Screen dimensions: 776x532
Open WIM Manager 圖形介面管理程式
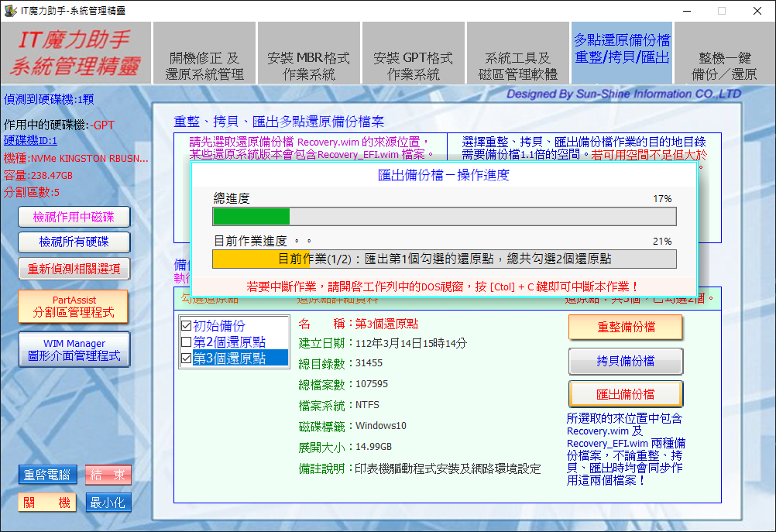click(x=74, y=349)
